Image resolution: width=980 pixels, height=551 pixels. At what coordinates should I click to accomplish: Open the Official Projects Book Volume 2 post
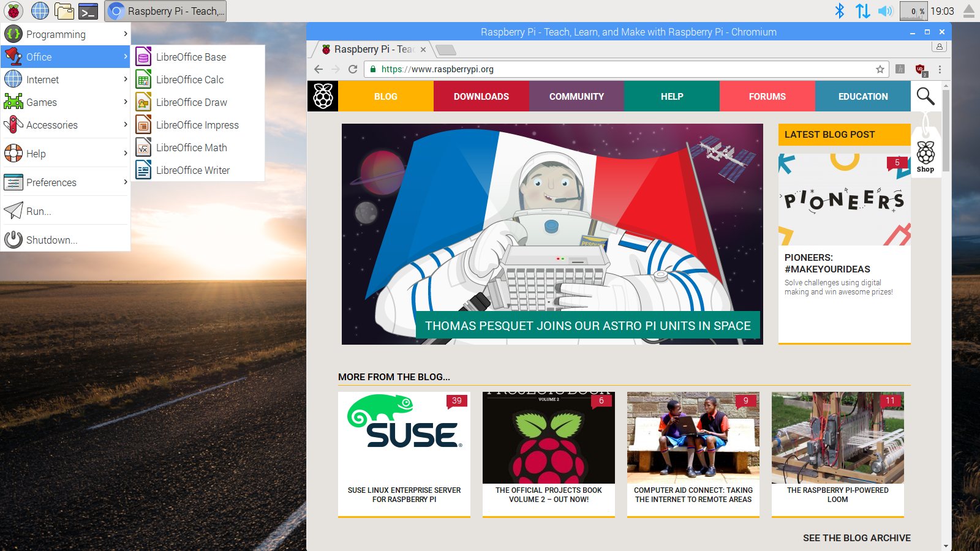coord(549,454)
